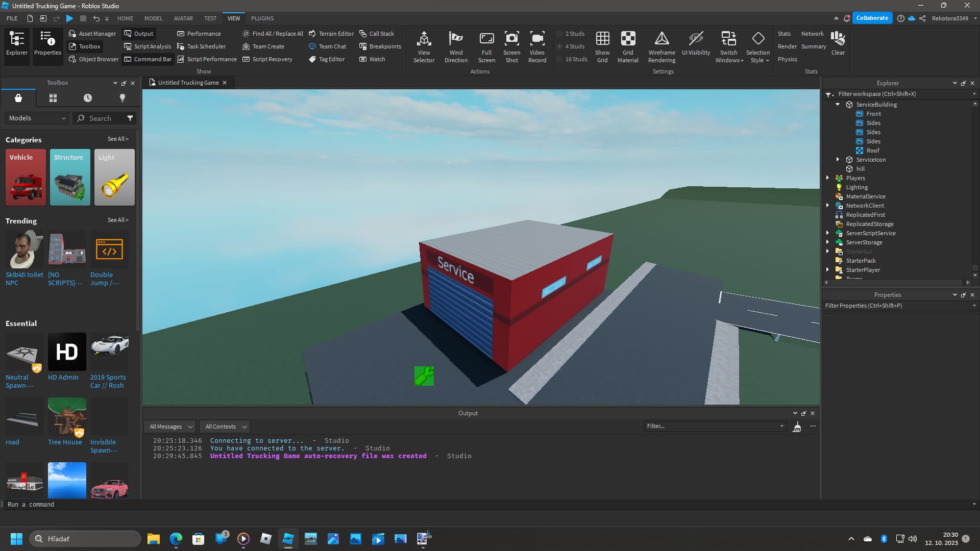The image size is (980, 551).
Task: Expand the ServiceIcon tree node
Action: pos(838,160)
